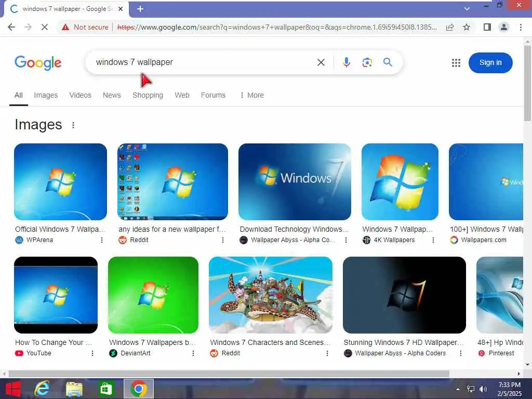Open the Store app on taskbar
532x399 pixels.
(x=106, y=389)
